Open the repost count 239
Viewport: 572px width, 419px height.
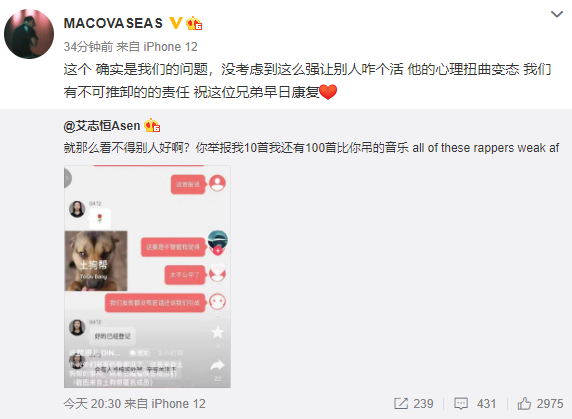[x=423, y=404]
